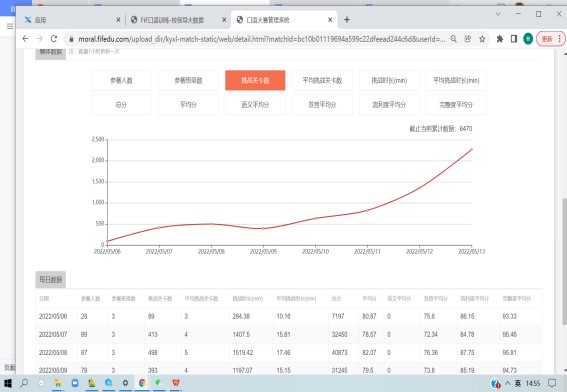The width and height of the screenshot is (567, 392).
Task: Select the 参赛班级数 metric button
Action: coord(188,80)
